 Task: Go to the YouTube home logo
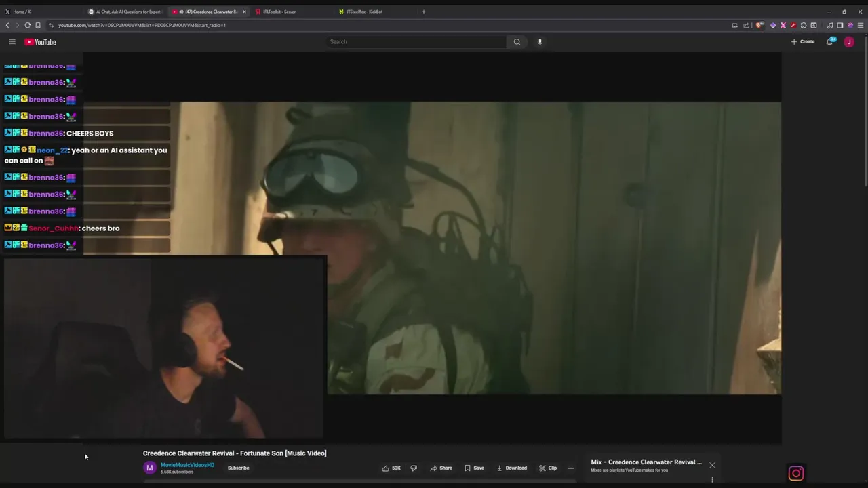(41, 42)
